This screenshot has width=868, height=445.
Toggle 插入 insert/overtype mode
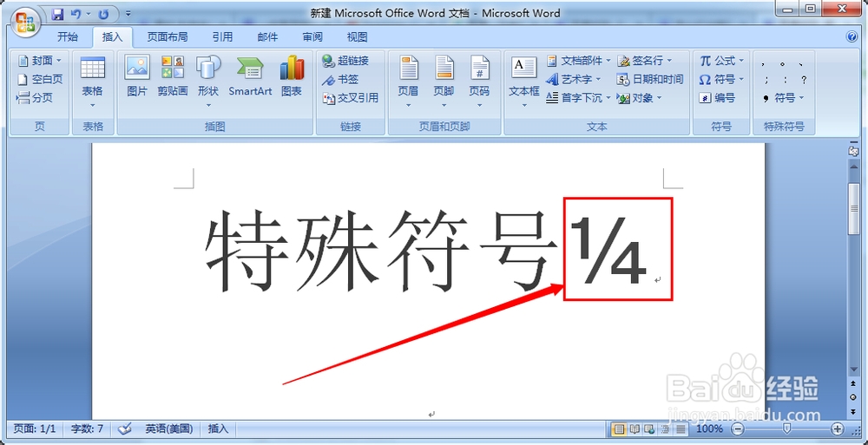218,429
